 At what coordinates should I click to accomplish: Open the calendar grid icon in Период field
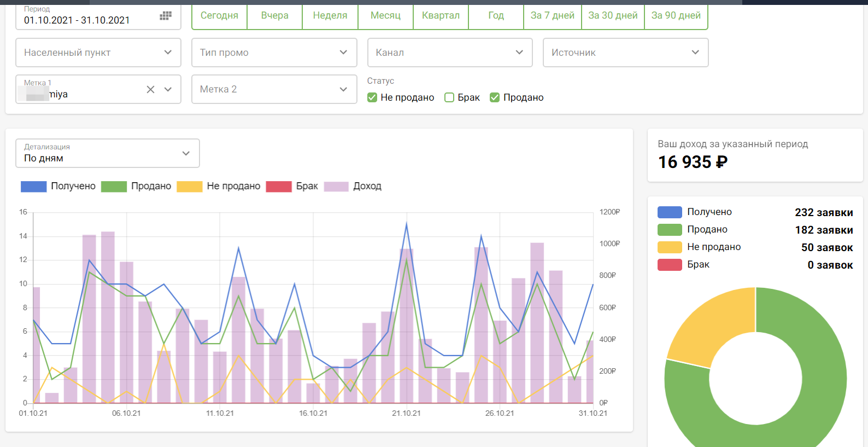click(x=166, y=16)
